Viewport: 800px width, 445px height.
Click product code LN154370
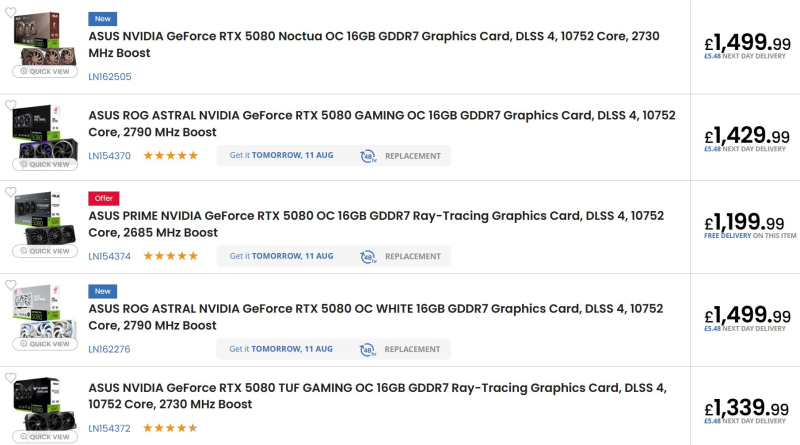point(109,156)
